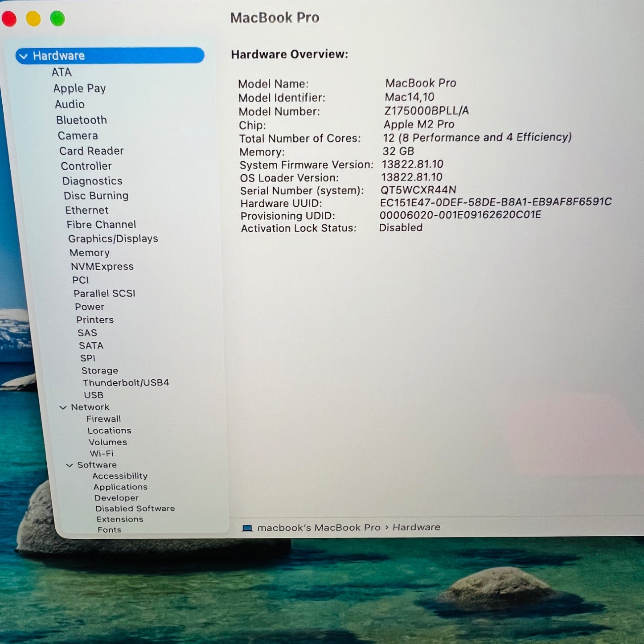Click the yellow minimize window button

[33, 19]
